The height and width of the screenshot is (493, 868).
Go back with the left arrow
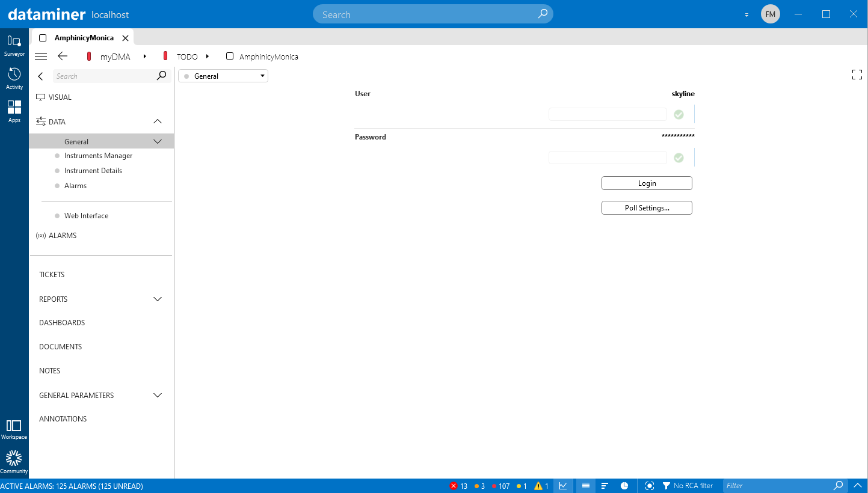point(63,56)
